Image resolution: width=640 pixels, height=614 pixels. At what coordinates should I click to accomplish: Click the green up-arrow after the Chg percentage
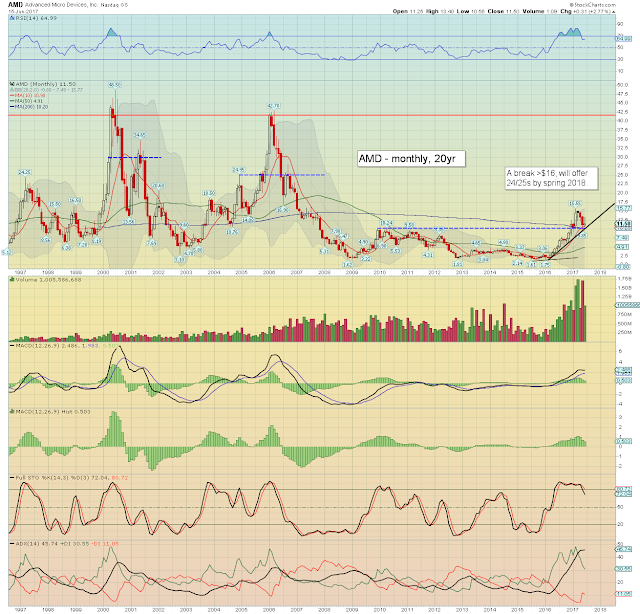click(613, 11)
